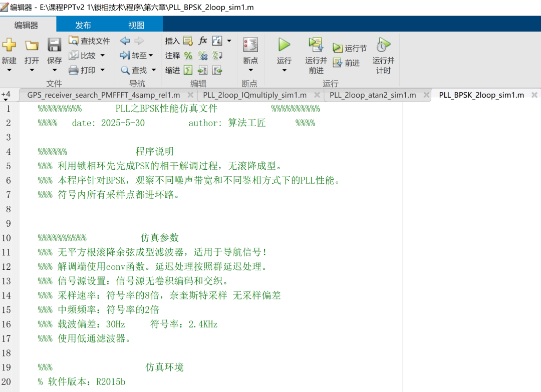
Task: Open the PLL_2loop_IQmultiply_sim1.m file tab
Action: tap(255, 95)
